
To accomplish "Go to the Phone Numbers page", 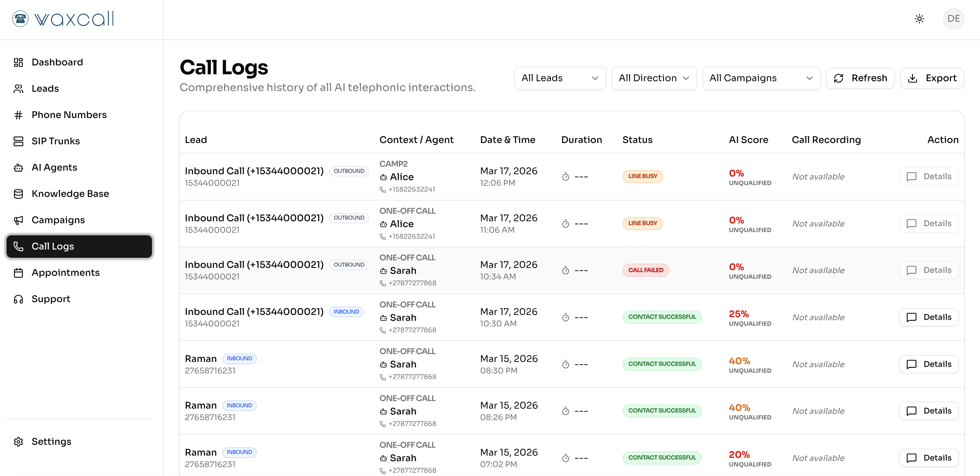I will tap(69, 115).
